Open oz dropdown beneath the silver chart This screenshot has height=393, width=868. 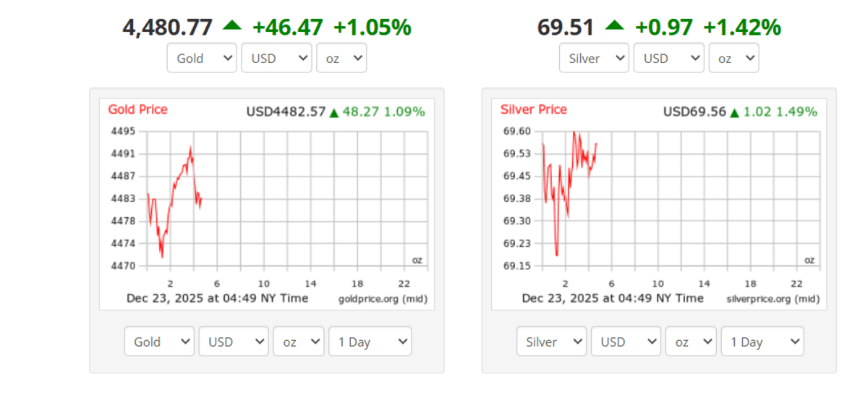click(x=691, y=342)
